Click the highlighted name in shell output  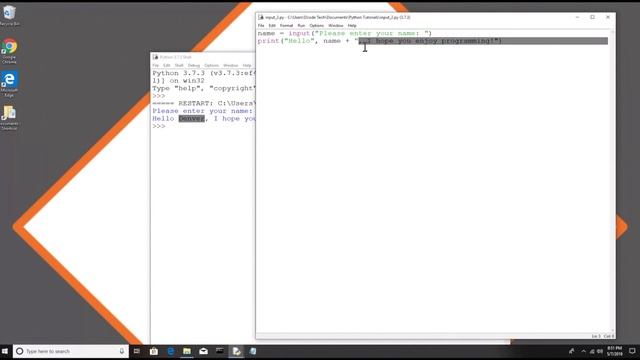tap(191, 118)
